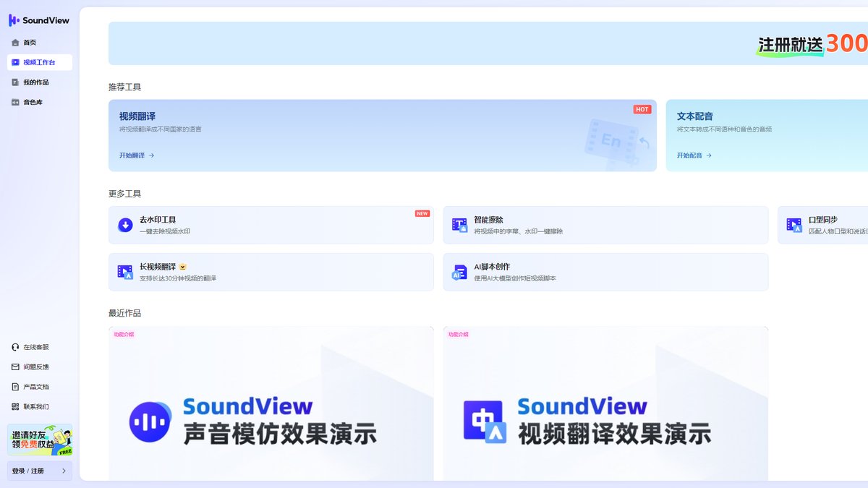868x488 pixels.
Task: Click 使用AI大模型创作短视频脚本 description
Action: pos(515,278)
